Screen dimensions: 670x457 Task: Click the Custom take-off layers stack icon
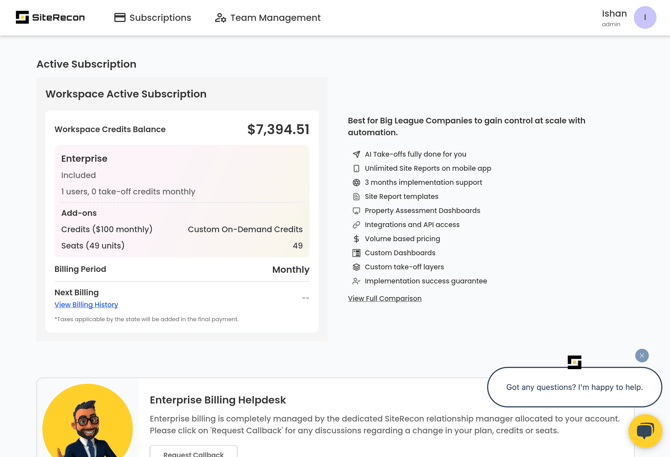point(356,267)
